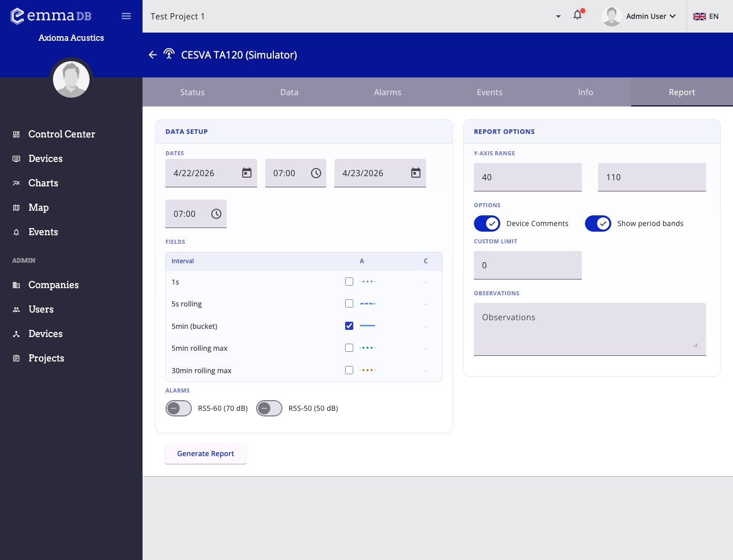The width and height of the screenshot is (733, 560).
Task: Click the hamburger menu icon
Action: [x=126, y=16]
